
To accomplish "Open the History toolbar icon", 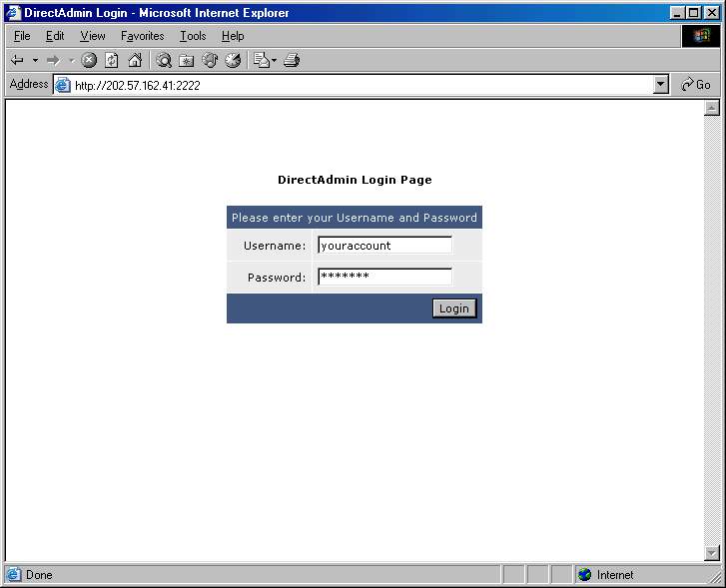I will pos(233,60).
